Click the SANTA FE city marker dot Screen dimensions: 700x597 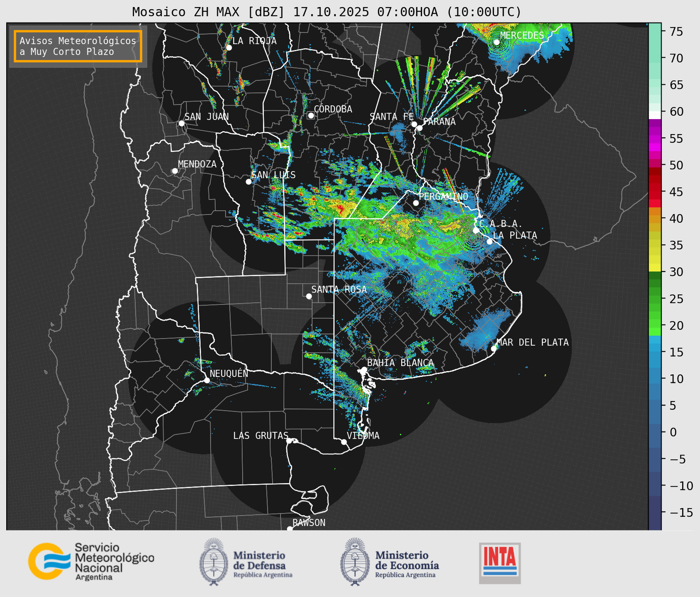(414, 124)
